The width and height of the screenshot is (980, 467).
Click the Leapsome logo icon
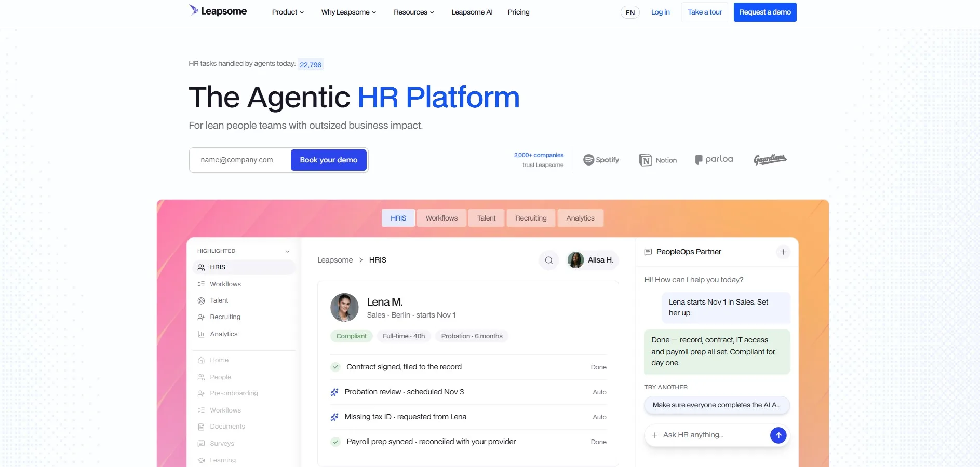(x=194, y=10)
